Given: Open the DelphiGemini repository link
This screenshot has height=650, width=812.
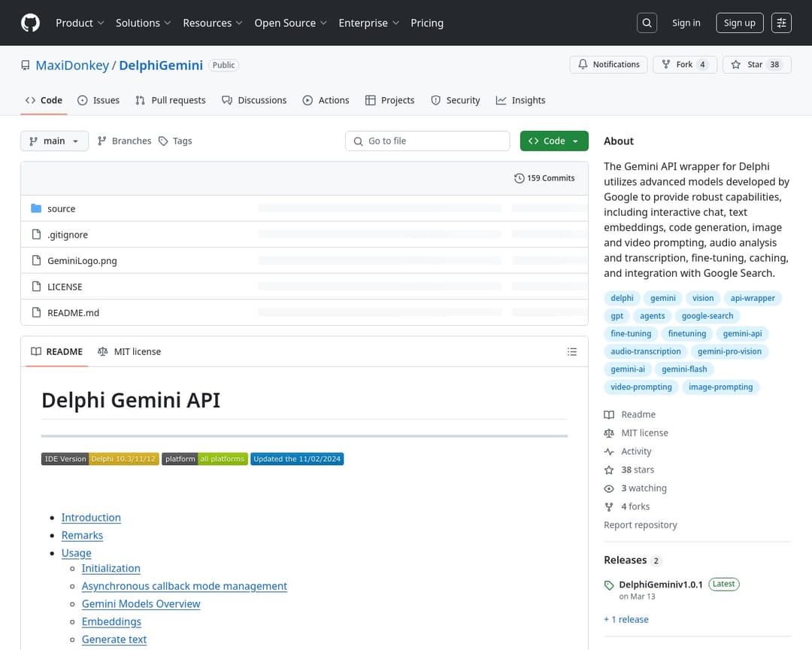Looking at the screenshot, I should tap(161, 65).
